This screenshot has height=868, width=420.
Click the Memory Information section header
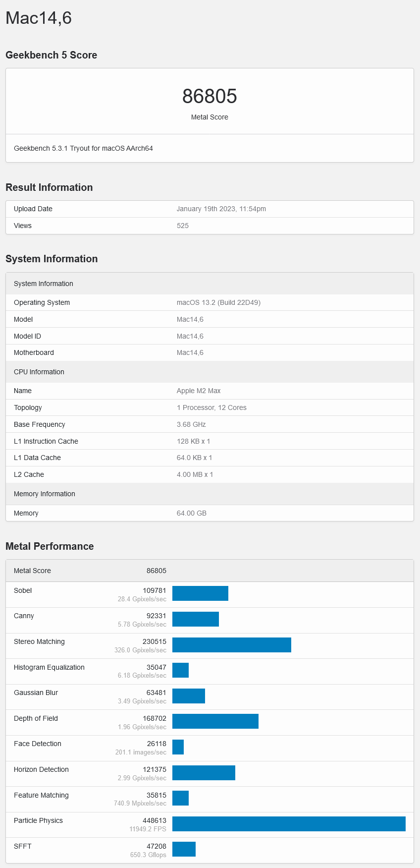(x=45, y=494)
